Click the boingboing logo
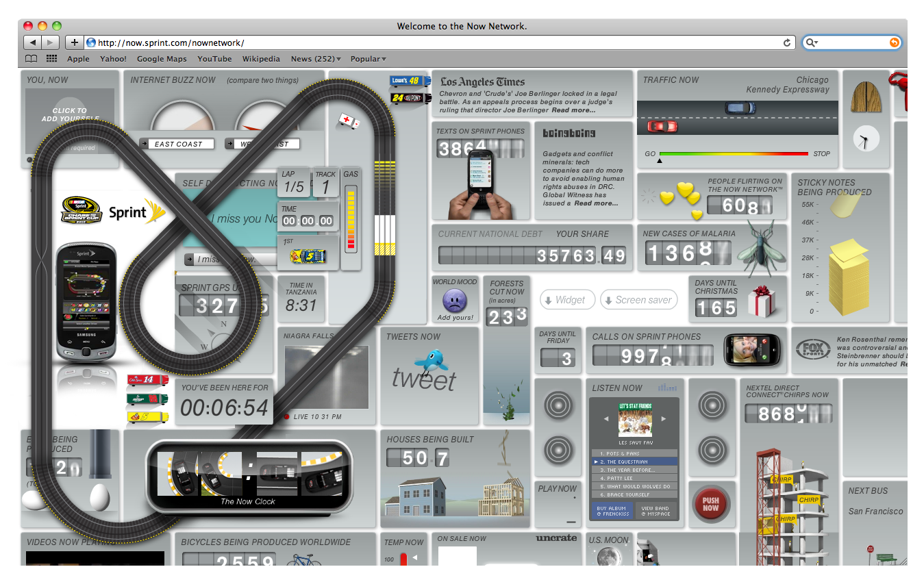The width and height of the screenshot is (924, 580). pos(569,134)
